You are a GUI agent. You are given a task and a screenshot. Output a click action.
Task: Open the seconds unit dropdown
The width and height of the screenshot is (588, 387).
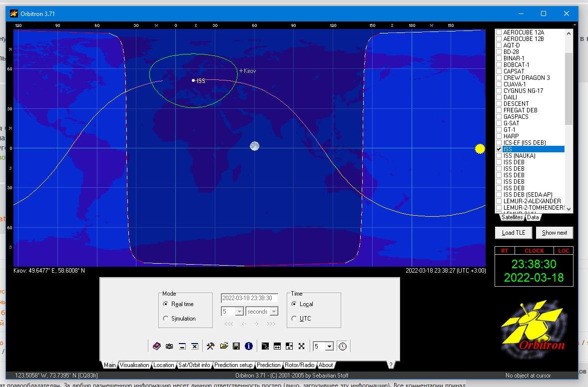[x=274, y=311]
